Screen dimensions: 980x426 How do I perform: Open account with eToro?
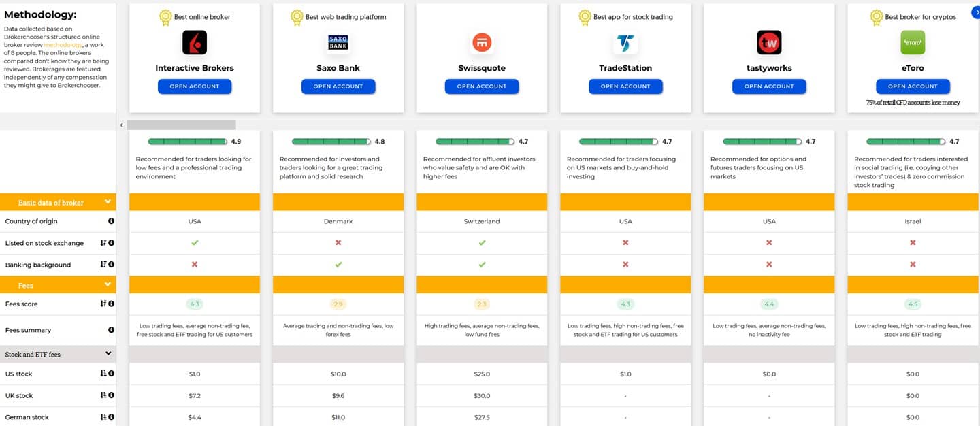(x=913, y=86)
